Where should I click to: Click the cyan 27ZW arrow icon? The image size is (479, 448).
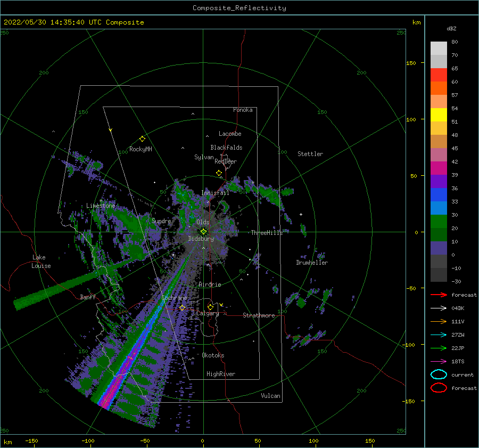tap(439, 335)
